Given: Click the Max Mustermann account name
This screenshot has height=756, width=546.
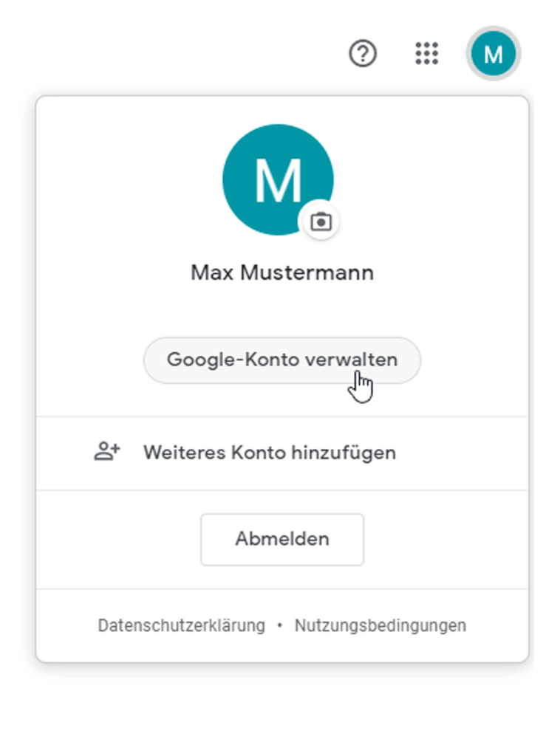Looking at the screenshot, I should [x=282, y=272].
